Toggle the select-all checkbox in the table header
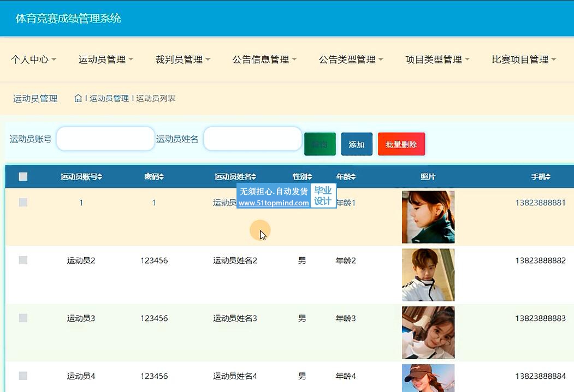This screenshot has height=392, width=574. tap(23, 177)
